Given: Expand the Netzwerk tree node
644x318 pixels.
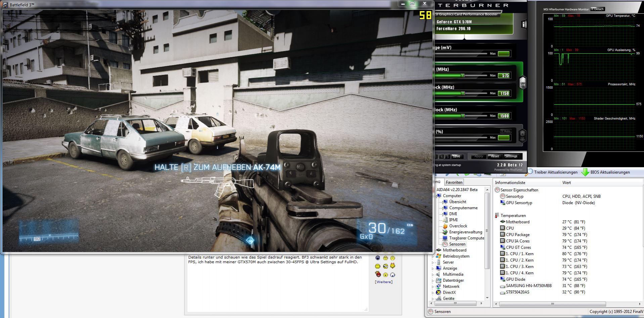Looking at the screenshot, I should [432, 286].
